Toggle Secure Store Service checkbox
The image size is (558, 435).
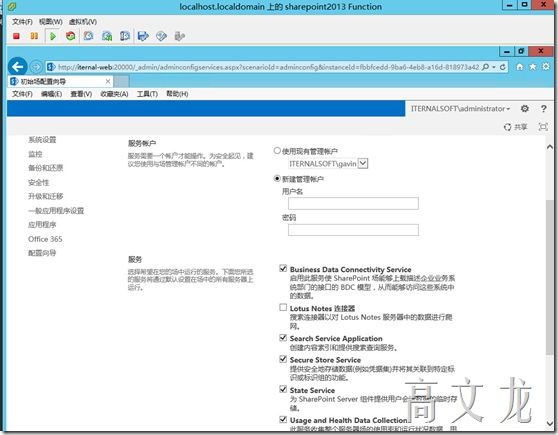tap(283, 359)
